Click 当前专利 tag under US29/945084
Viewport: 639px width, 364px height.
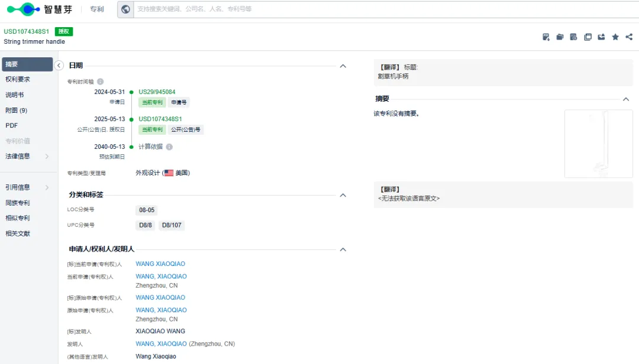152,102
